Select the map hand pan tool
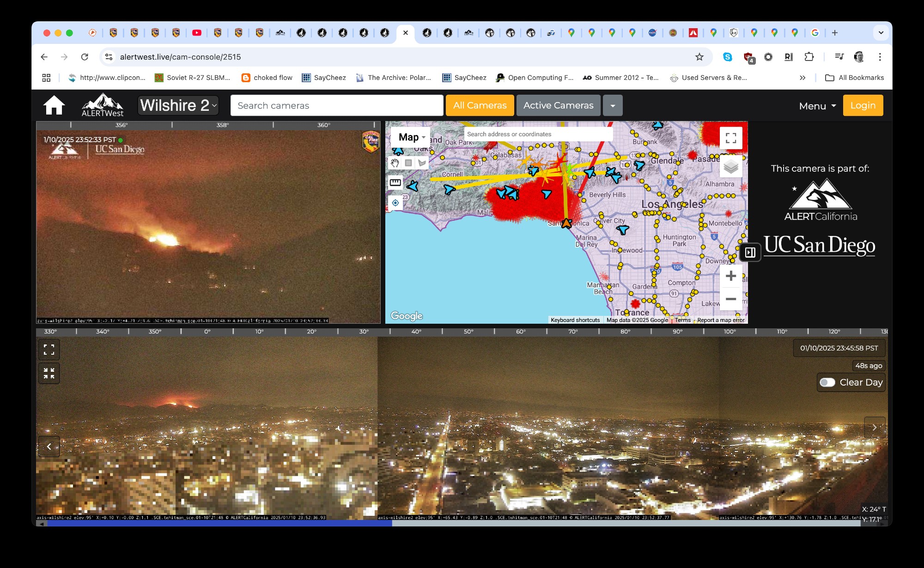Viewport: 924px width, 568px height. [395, 163]
